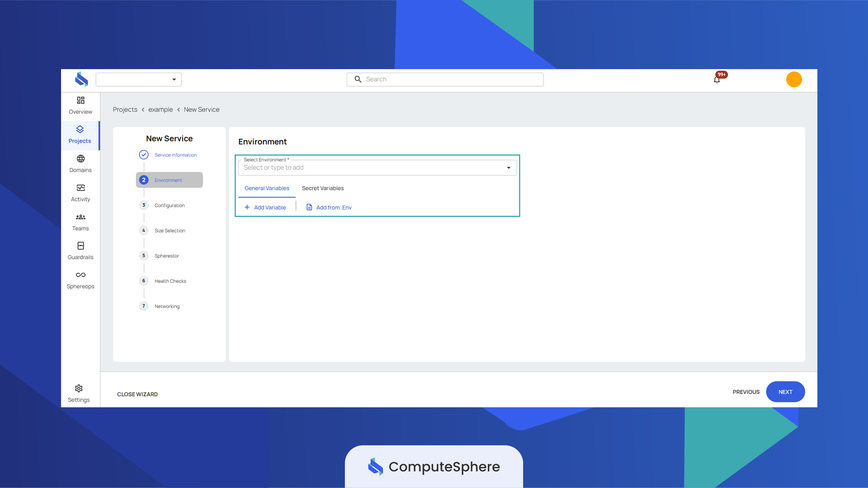Open the Settings gear icon
This screenshot has width=868, height=488.
click(x=79, y=389)
